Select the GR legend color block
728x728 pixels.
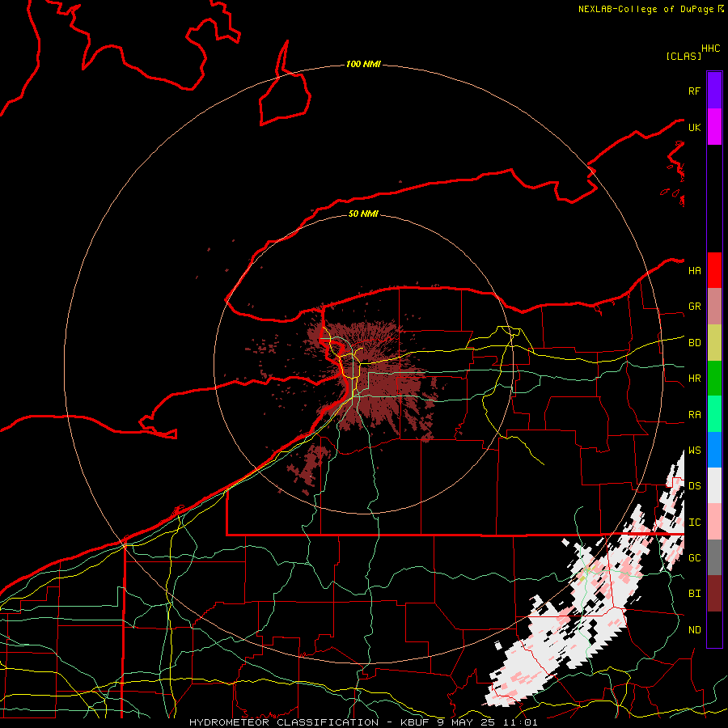(x=714, y=307)
